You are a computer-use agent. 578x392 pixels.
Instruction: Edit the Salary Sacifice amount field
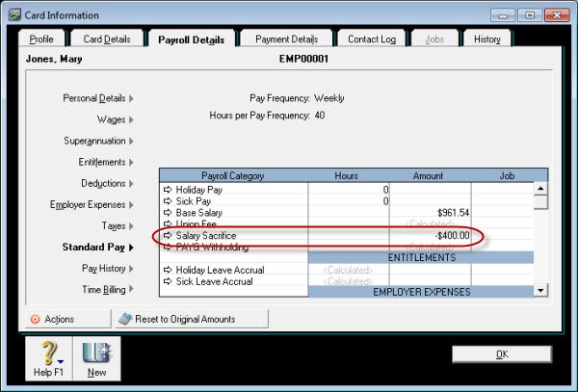[x=431, y=236]
